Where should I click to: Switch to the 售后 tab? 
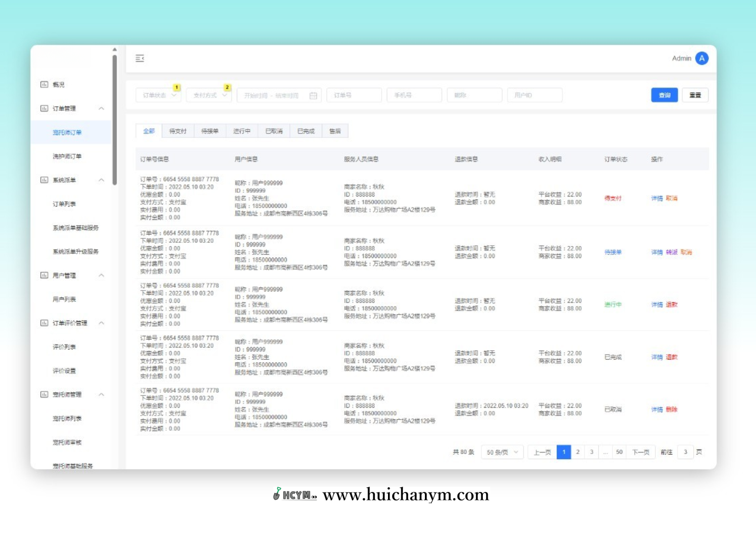click(335, 131)
